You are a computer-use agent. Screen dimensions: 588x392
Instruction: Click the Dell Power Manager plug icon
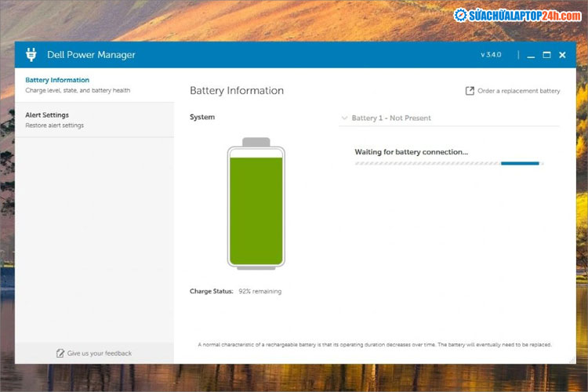click(x=31, y=55)
